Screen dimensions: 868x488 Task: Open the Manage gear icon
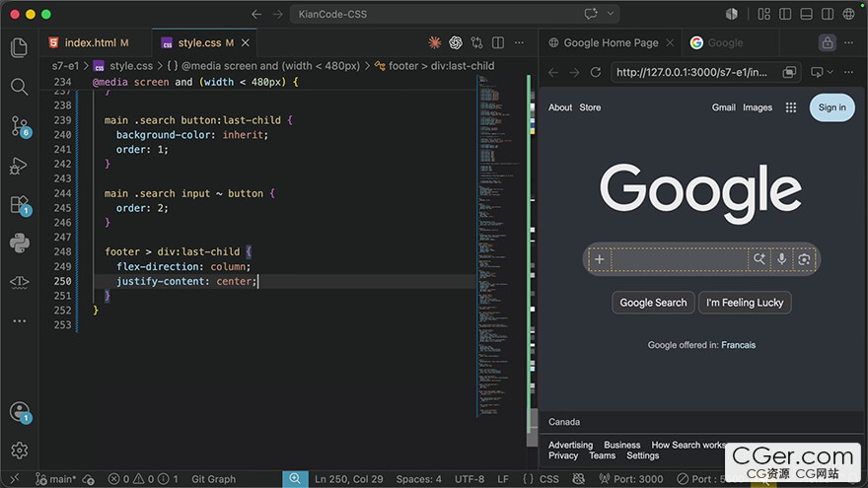point(20,451)
